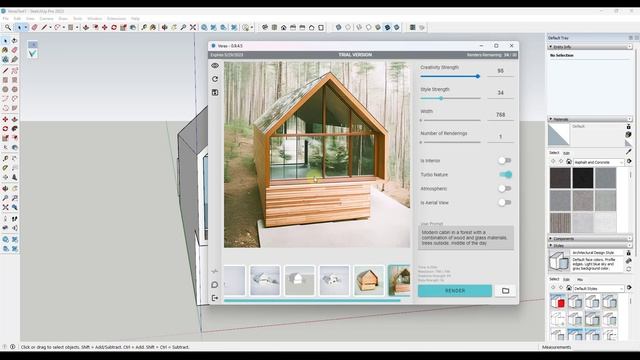The width and height of the screenshot is (640, 360).
Task: Collapse the Styles panel header
Action: [590, 245]
